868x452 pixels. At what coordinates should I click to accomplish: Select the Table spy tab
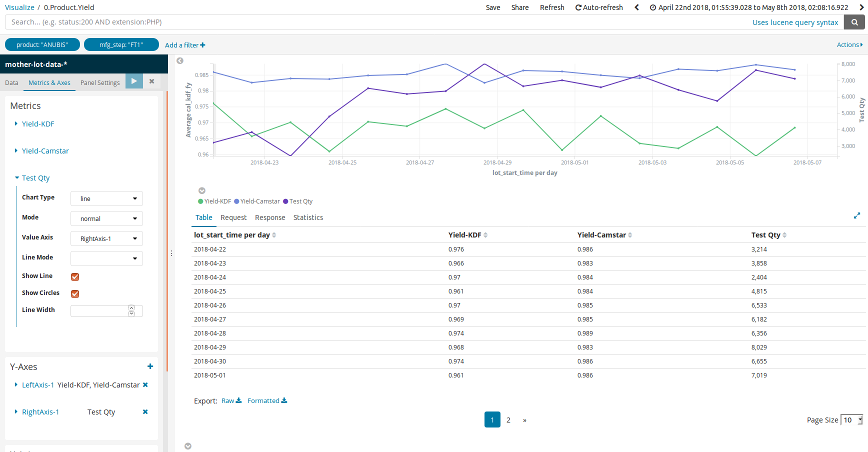203,217
